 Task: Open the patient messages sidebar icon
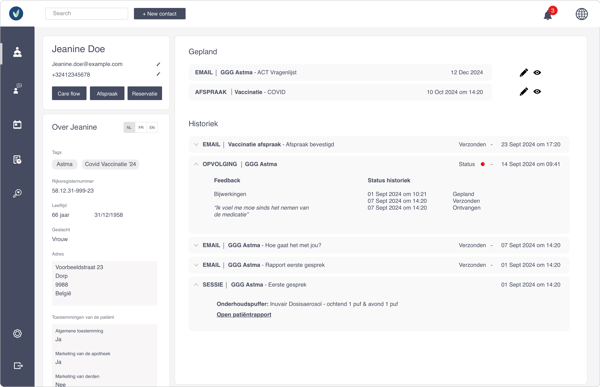[x=17, y=88]
